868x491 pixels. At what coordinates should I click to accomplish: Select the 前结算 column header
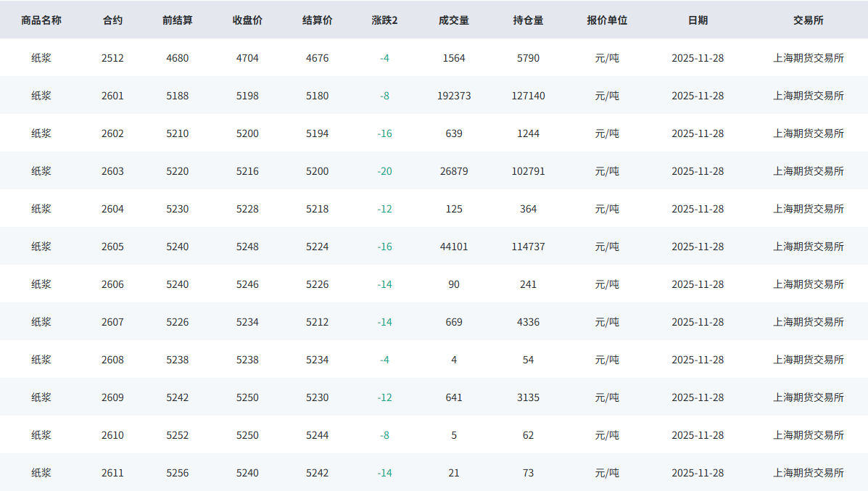coord(177,20)
